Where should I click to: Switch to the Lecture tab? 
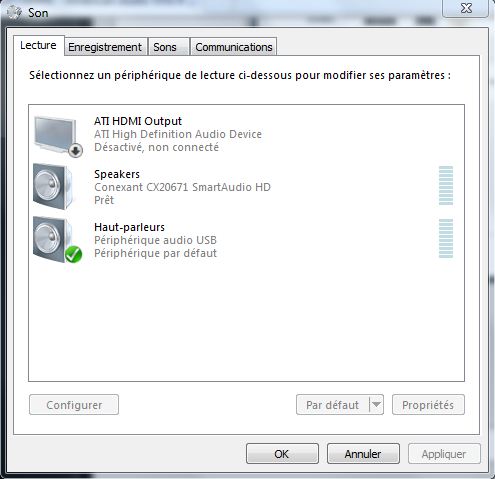click(38, 45)
